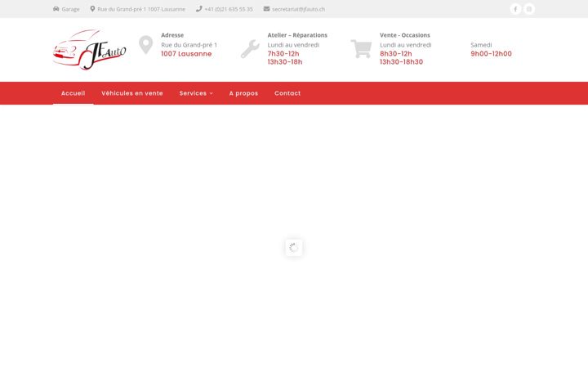Viewport: 588px width, 368px height.
Task: Click the 7h30-12h workshop hours
Action: pos(283,54)
